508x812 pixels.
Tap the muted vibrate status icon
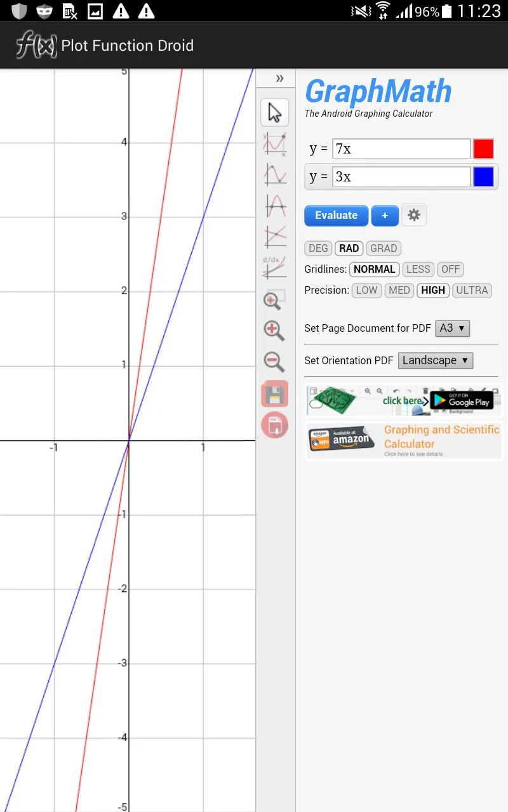[361, 11]
